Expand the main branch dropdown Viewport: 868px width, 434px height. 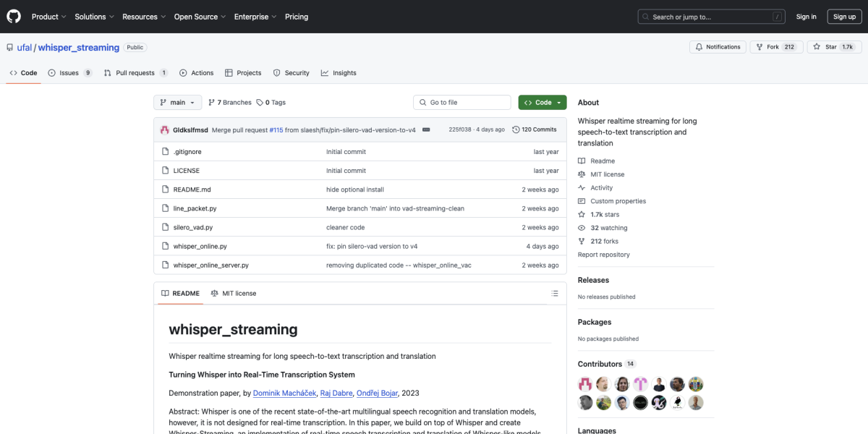pos(177,103)
